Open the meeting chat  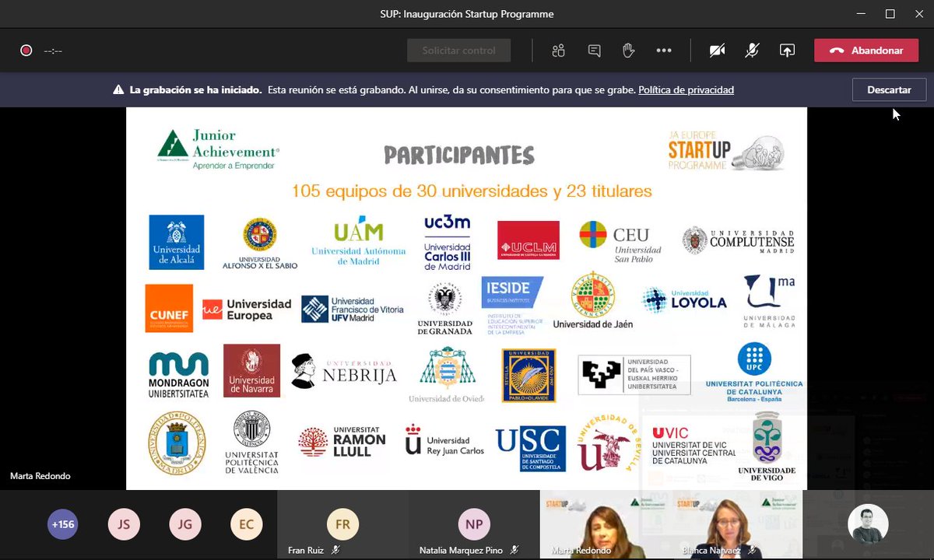click(595, 51)
